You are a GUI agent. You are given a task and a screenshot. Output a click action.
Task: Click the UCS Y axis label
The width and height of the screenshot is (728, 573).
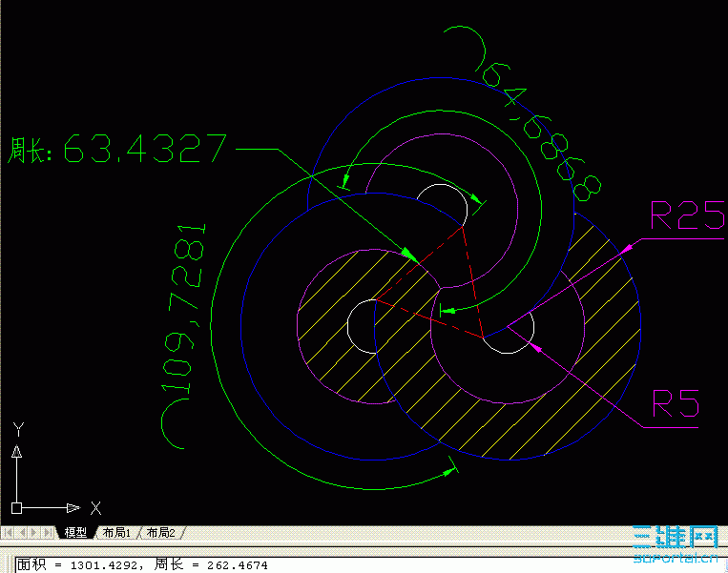(x=18, y=429)
